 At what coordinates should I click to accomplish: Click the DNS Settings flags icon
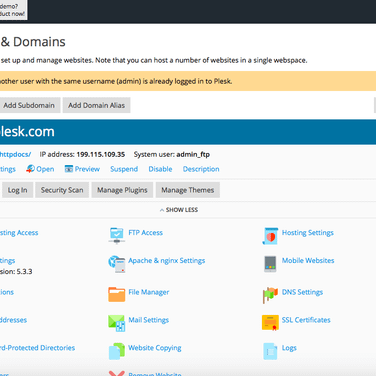(x=270, y=295)
